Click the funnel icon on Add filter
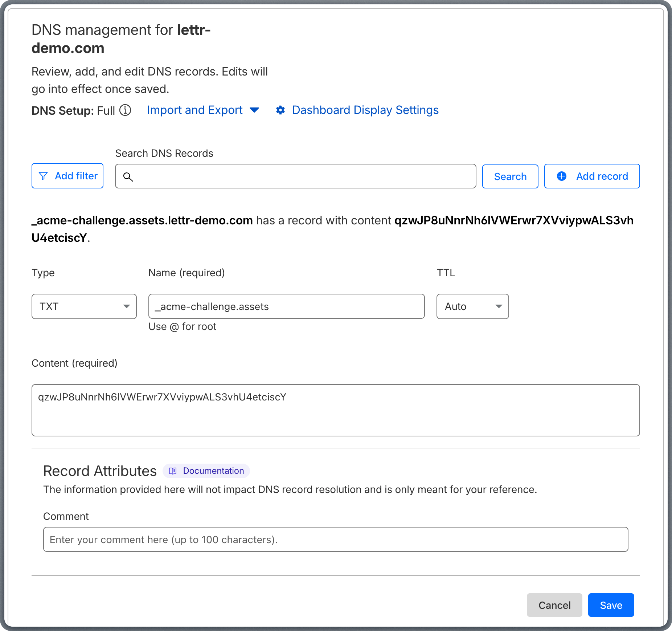 44,176
